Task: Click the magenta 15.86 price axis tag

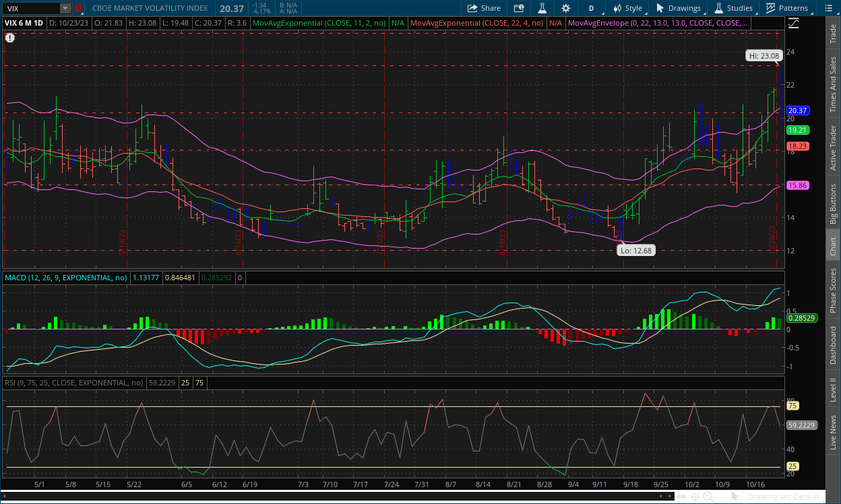Action: 798,185
